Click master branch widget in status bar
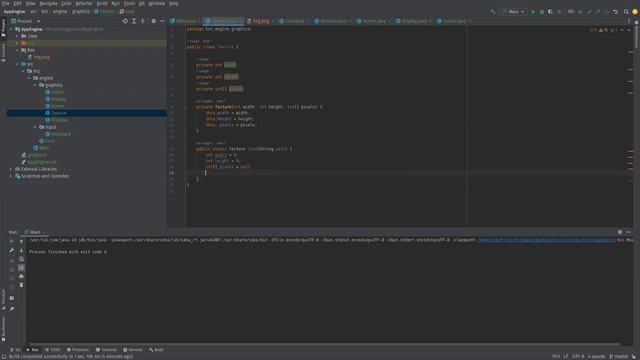 coord(619,356)
